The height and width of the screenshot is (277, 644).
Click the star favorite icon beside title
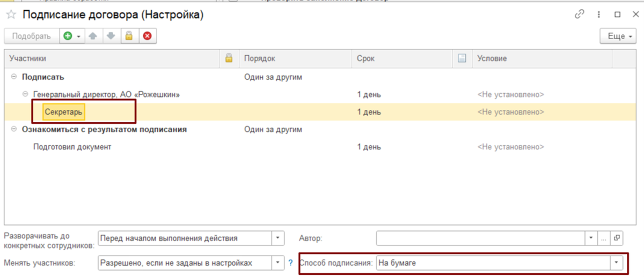(11, 15)
